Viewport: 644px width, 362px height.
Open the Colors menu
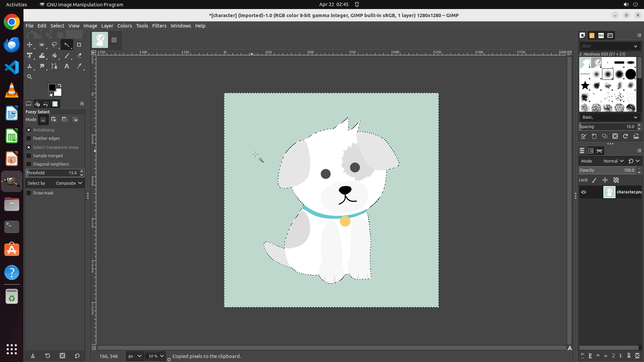pos(124,26)
